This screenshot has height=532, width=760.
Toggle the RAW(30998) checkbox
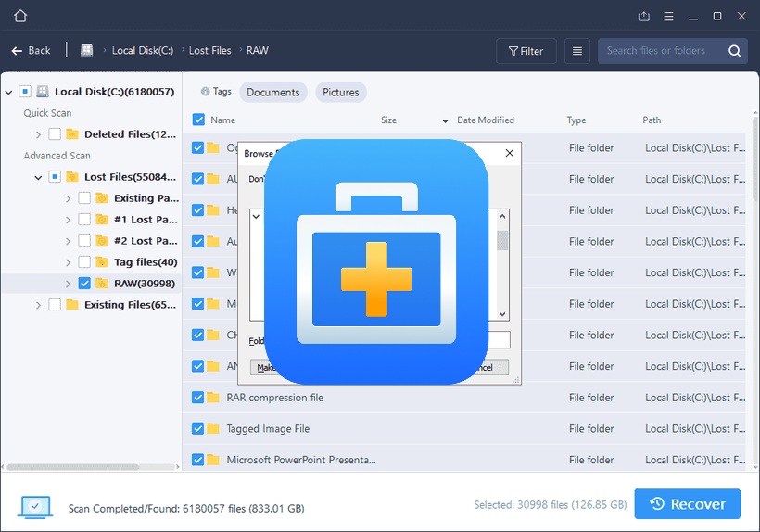click(x=85, y=284)
